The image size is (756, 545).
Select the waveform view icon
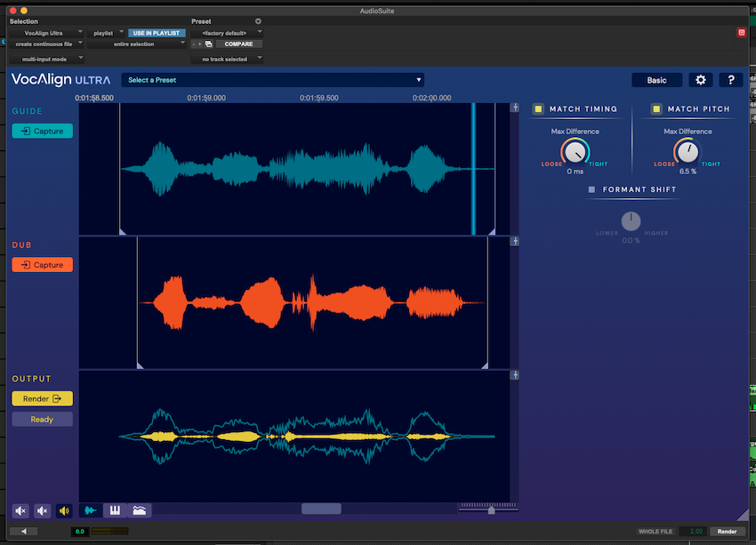pos(90,510)
